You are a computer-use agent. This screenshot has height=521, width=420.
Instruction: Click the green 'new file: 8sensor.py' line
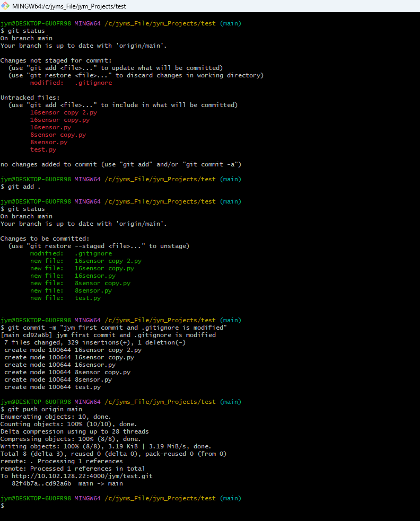pos(71,291)
